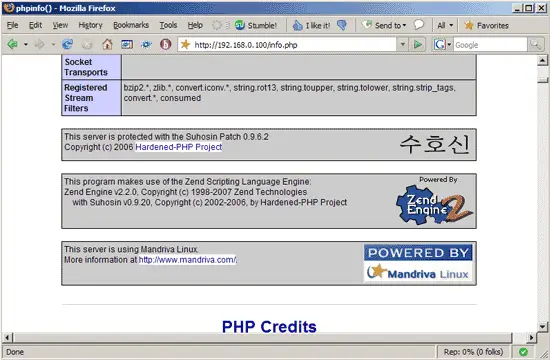Open the Forward history dropdown arrow
Image resolution: width=550 pixels, height=360 pixels.
click(53, 45)
